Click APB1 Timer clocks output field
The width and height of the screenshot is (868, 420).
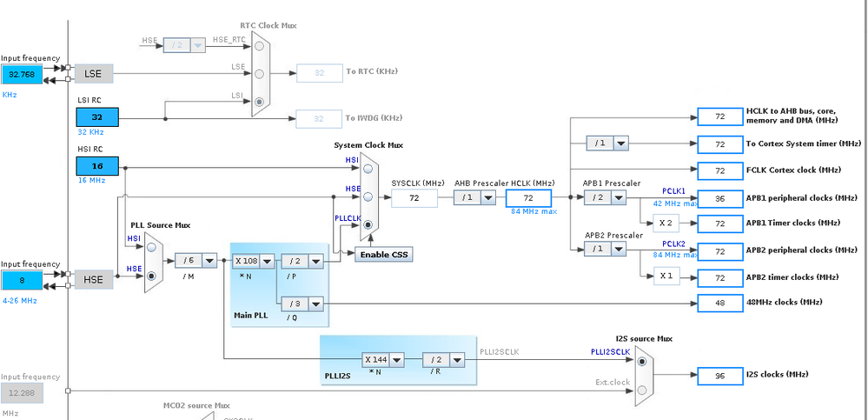pos(719,223)
